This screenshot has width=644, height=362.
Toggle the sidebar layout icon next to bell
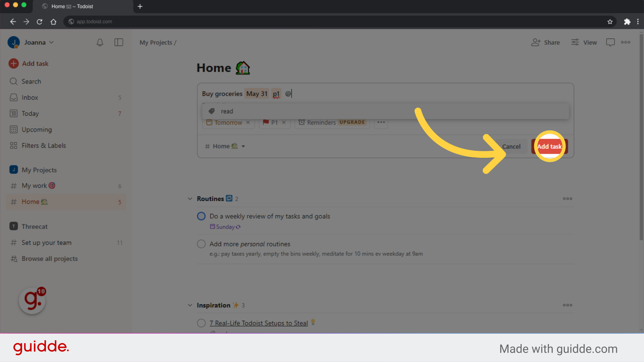click(x=119, y=42)
